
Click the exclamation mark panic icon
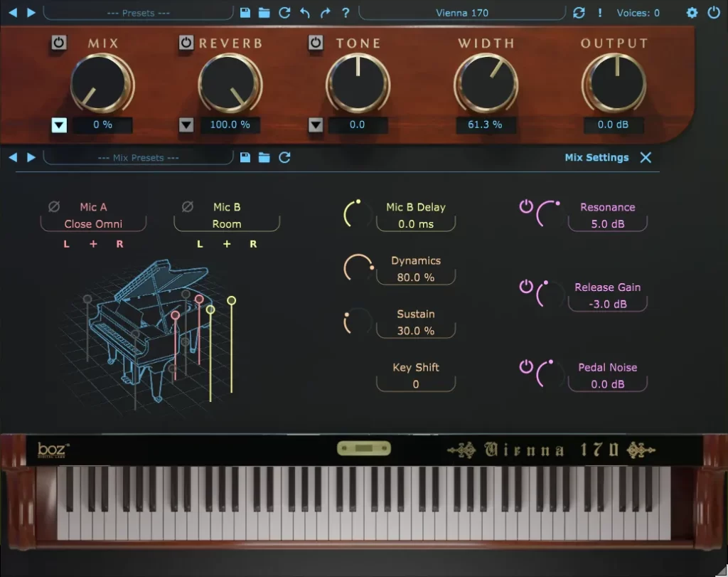click(x=599, y=13)
